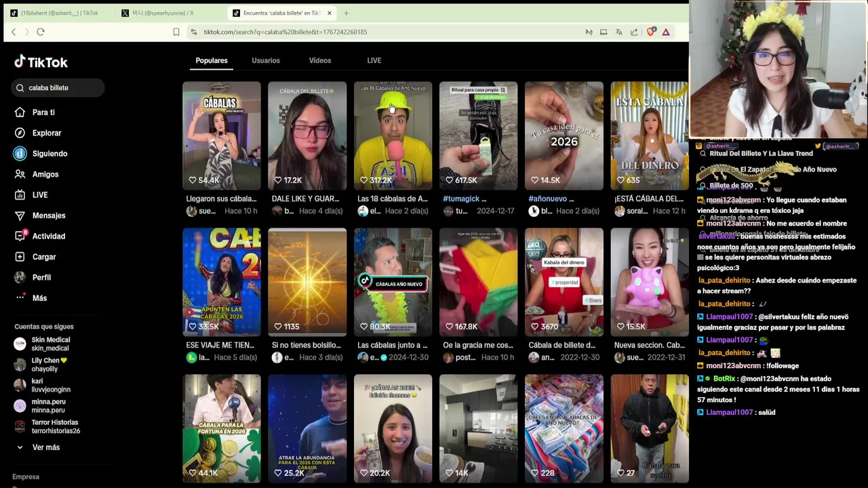Close the 'Encuentra calaba billete' tab
Image resolution: width=868 pixels, height=488 pixels.
330,13
